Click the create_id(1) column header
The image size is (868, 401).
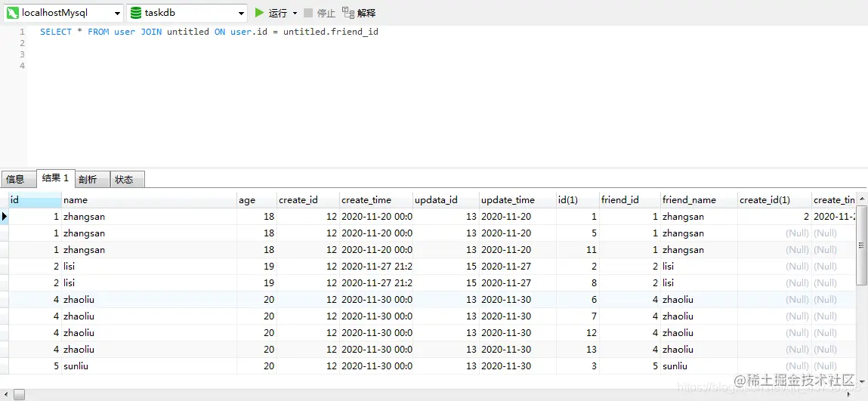click(774, 199)
